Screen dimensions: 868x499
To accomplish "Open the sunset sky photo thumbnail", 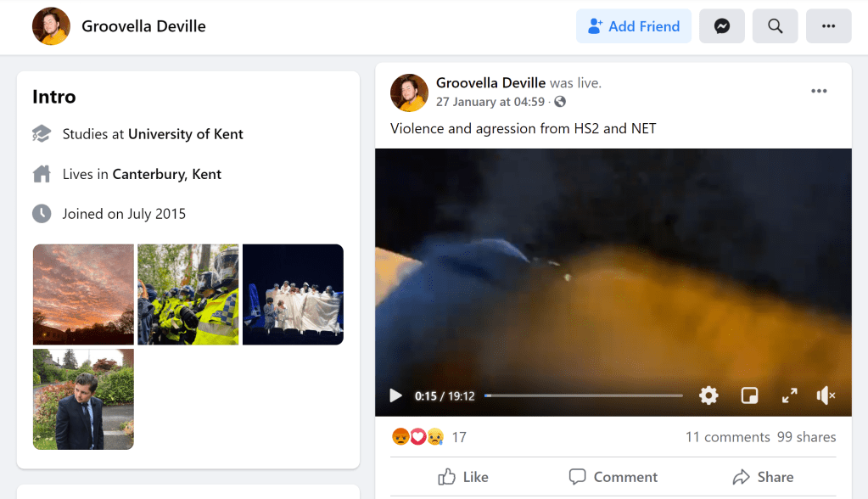I will point(83,294).
